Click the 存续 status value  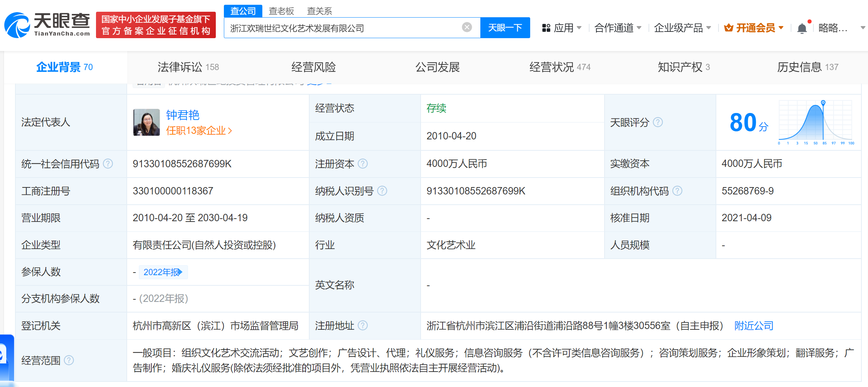[x=436, y=108]
